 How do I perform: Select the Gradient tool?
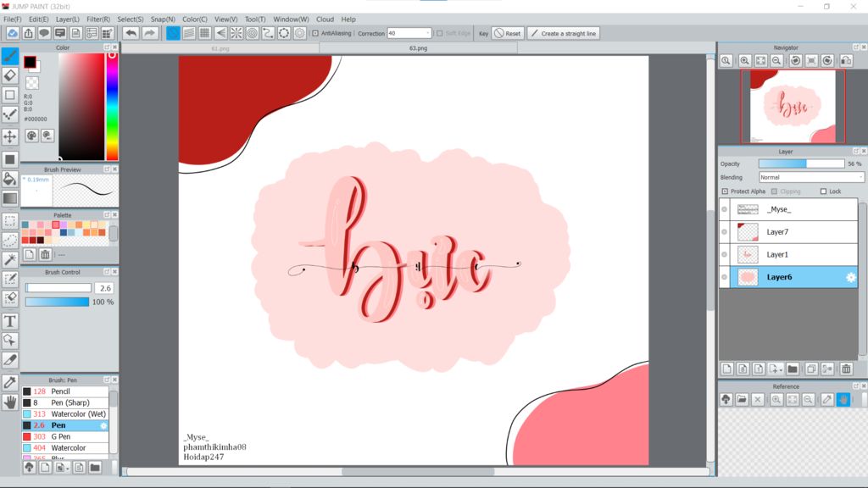(x=10, y=198)
